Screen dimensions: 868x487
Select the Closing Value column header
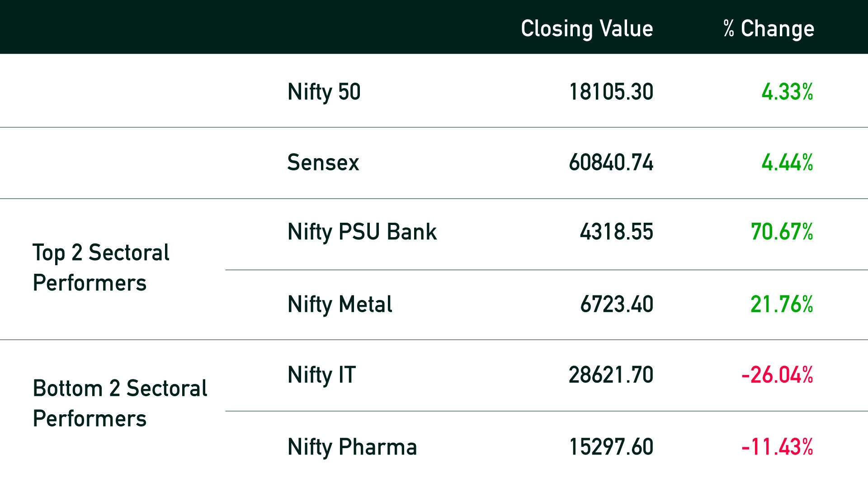pyautogui.click(x=587, y=29)
